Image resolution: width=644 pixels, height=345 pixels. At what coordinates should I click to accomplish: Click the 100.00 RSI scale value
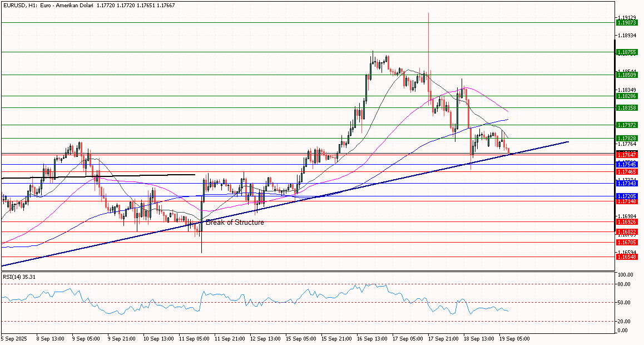(x=626, y=275)
